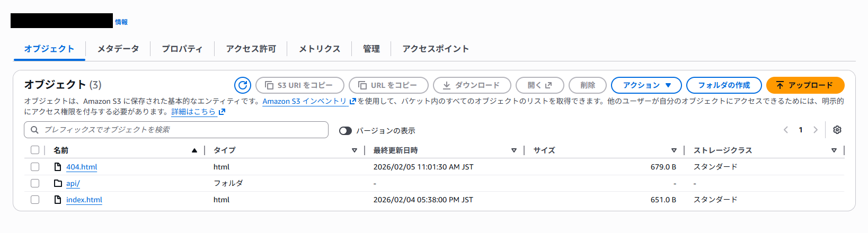Screen dimensions: 868x233
Task: Toggle the バージョンの表示 switch
Action: [x=346, y=131]
